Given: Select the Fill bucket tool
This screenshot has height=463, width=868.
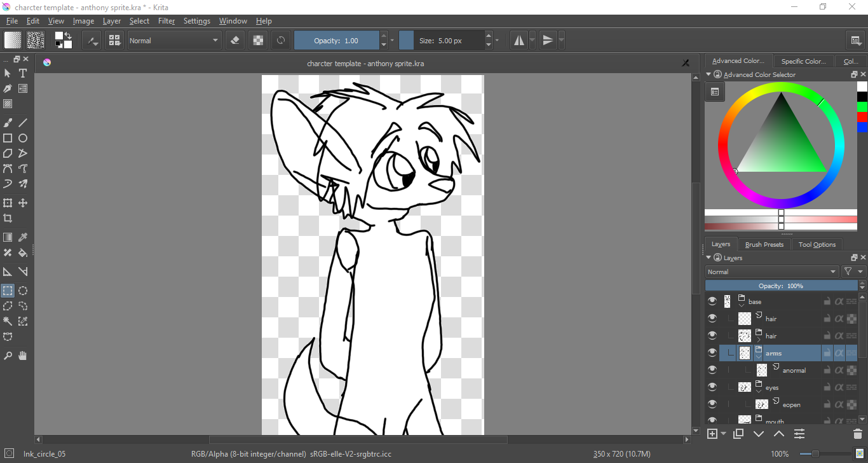Looking at the screenshot, I should (23, 252).
